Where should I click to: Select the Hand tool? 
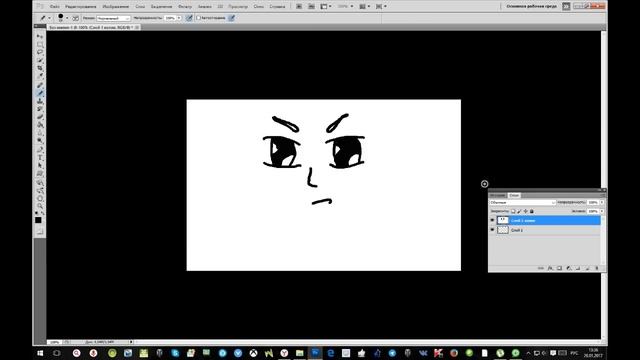point(40,198)
